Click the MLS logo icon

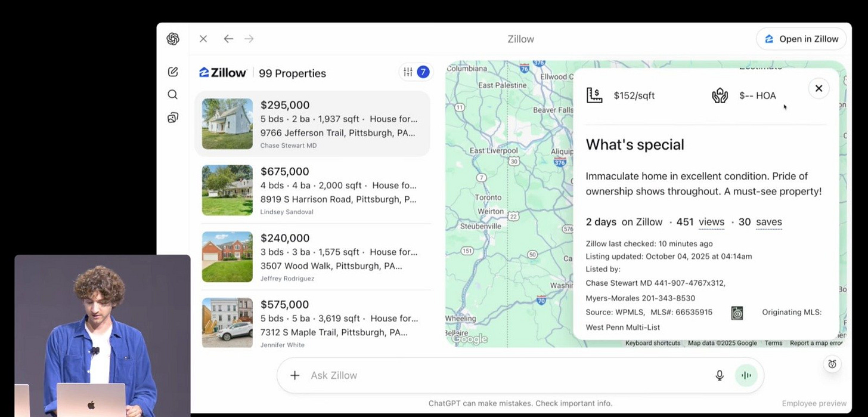tap(737, 313)
